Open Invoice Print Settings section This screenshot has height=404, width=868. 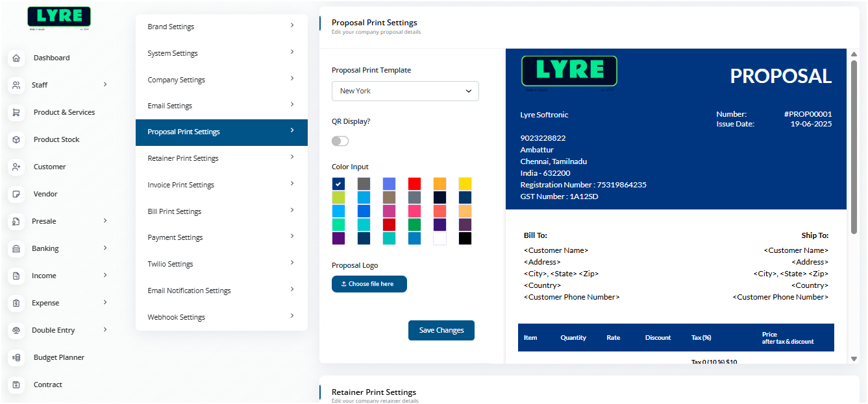click(221, 185)
